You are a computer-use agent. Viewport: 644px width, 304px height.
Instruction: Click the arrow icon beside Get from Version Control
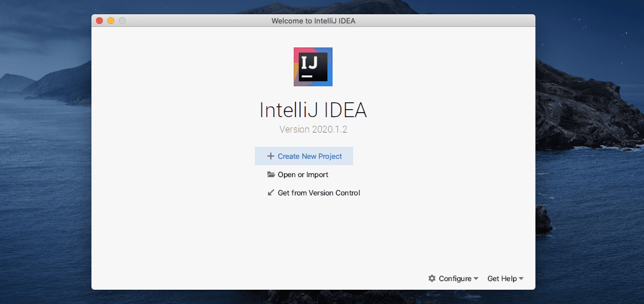(271, 192)
